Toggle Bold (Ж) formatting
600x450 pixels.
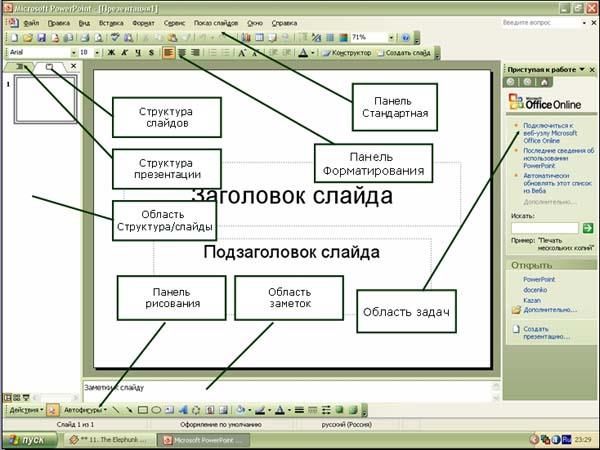[x=111, y=53]
